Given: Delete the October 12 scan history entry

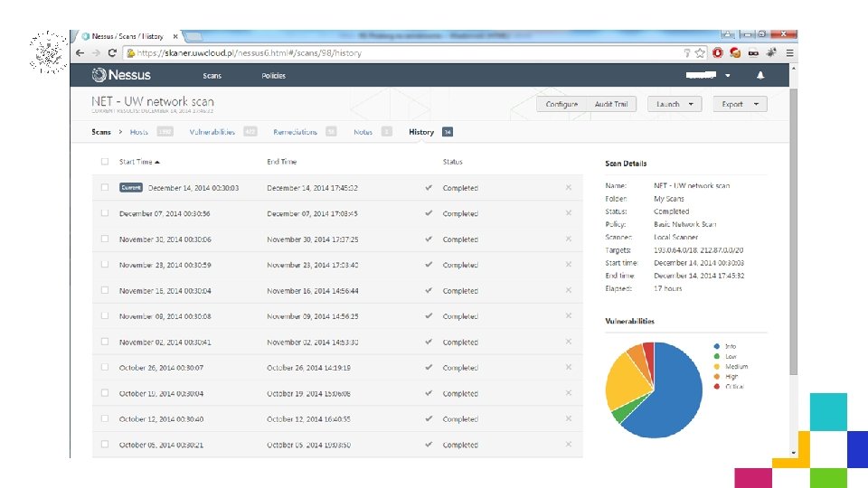Looking at the screenshot, I should [569, 418].
